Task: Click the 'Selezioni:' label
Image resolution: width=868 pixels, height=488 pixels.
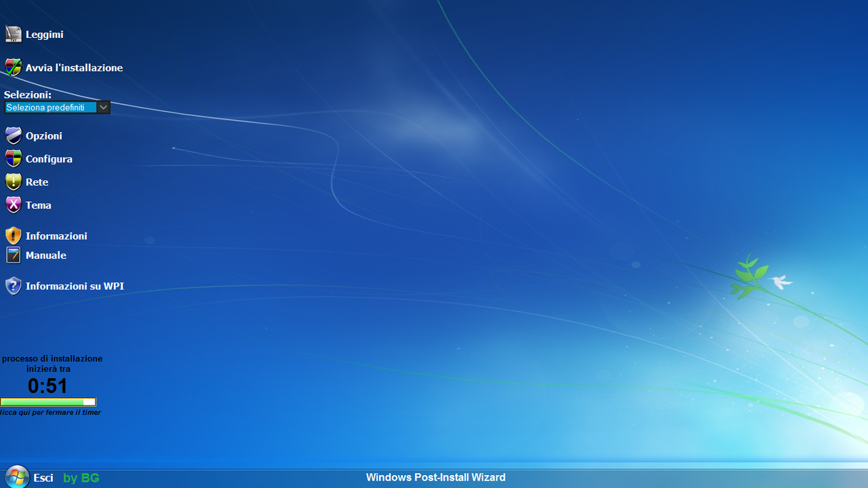Action: tap(28, 94)
